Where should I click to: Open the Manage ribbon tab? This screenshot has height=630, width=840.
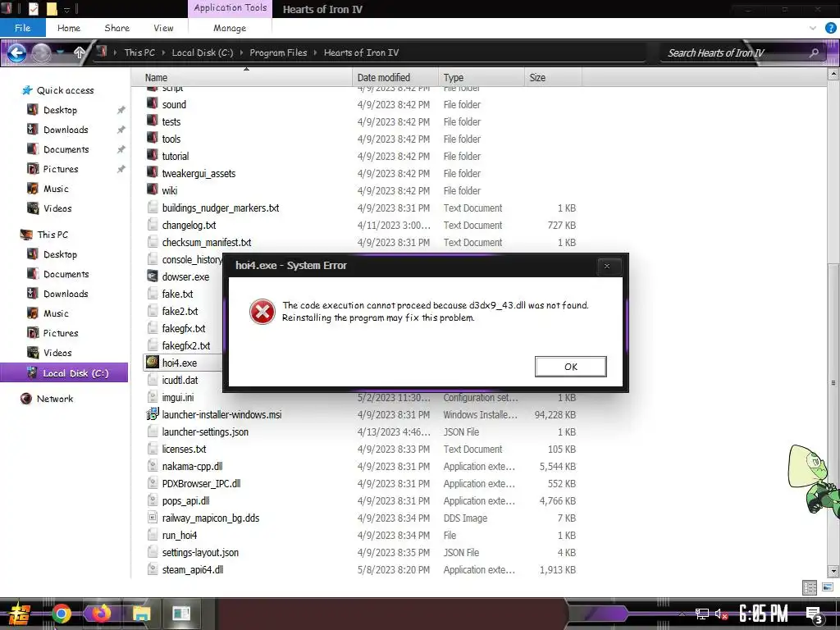(x=230, y=28)
